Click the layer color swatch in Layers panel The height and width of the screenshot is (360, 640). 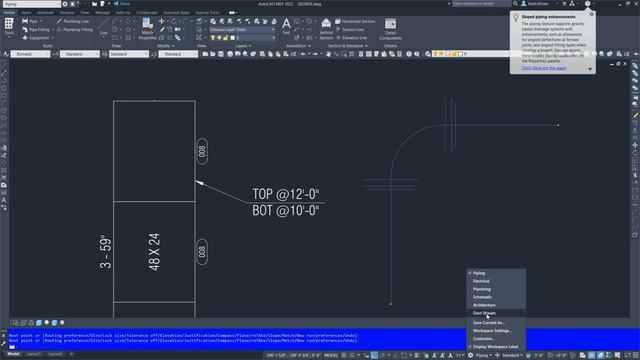[233, 38]
